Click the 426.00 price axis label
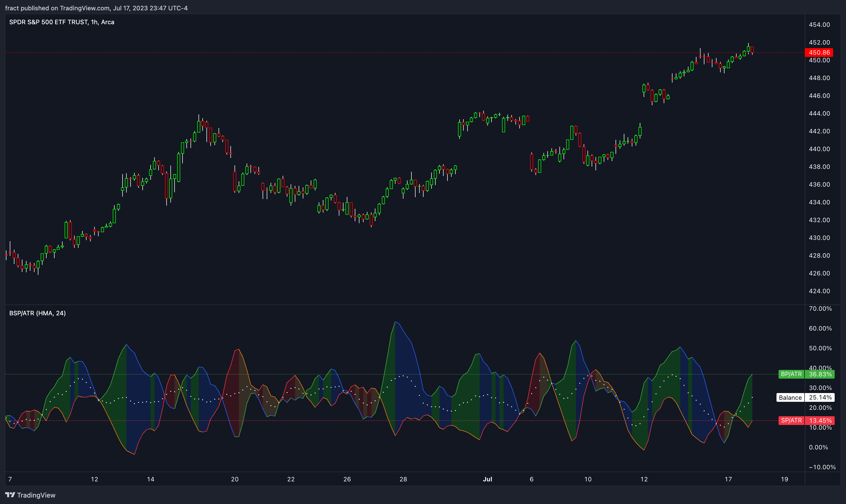 (819, 273)
